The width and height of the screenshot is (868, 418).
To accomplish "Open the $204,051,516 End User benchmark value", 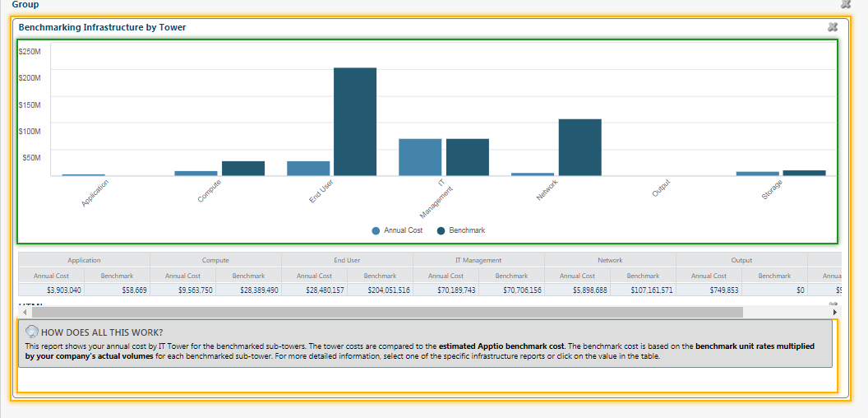I will point(380,290).
